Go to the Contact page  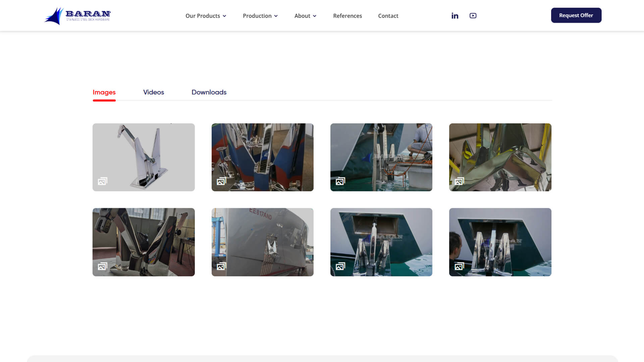pos(388,16)
